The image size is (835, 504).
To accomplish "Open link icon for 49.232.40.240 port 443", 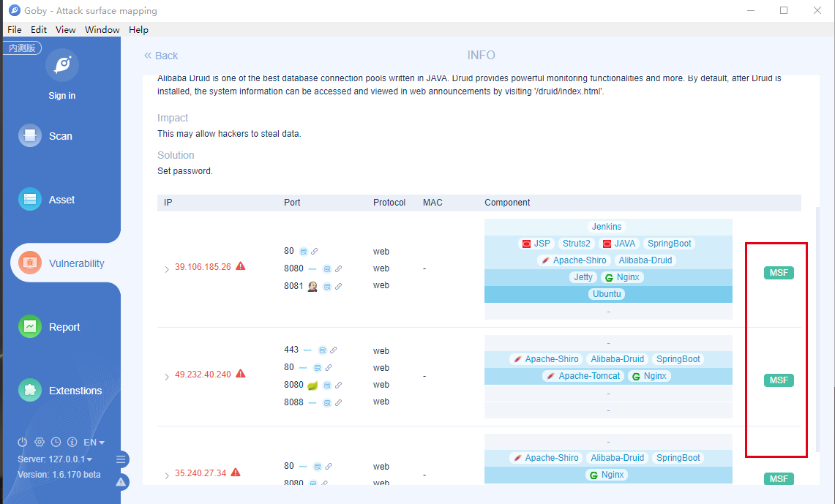I will pyautogui.click(x=334, y=350).
